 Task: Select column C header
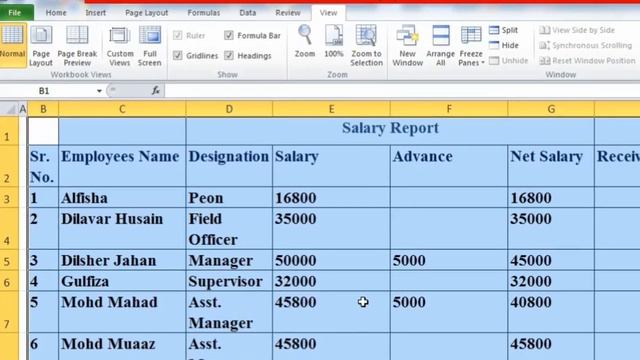[122, 109]
